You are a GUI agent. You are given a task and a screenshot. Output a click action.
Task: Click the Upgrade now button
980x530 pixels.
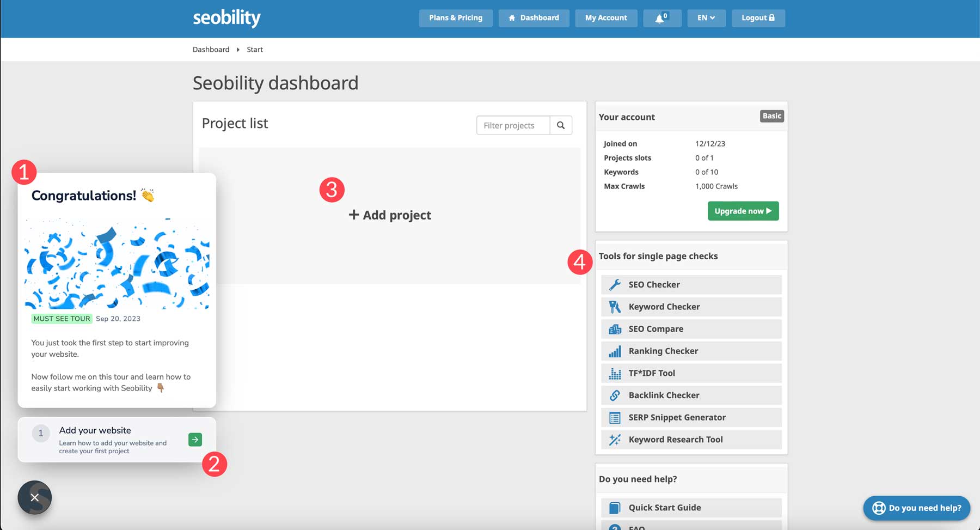tap(743, 211)
